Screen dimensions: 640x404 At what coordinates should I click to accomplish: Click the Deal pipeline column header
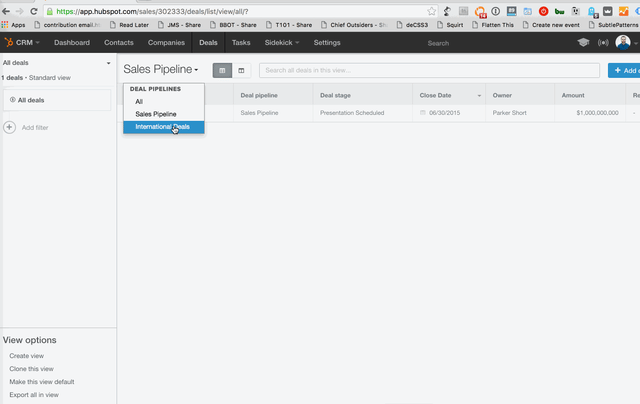pos(259,95)
